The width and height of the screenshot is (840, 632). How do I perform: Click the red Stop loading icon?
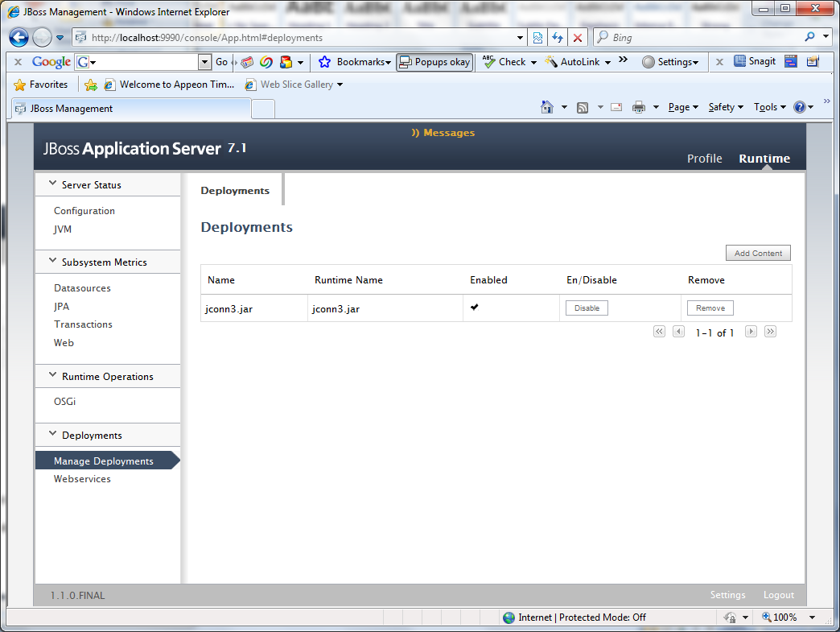578,38
